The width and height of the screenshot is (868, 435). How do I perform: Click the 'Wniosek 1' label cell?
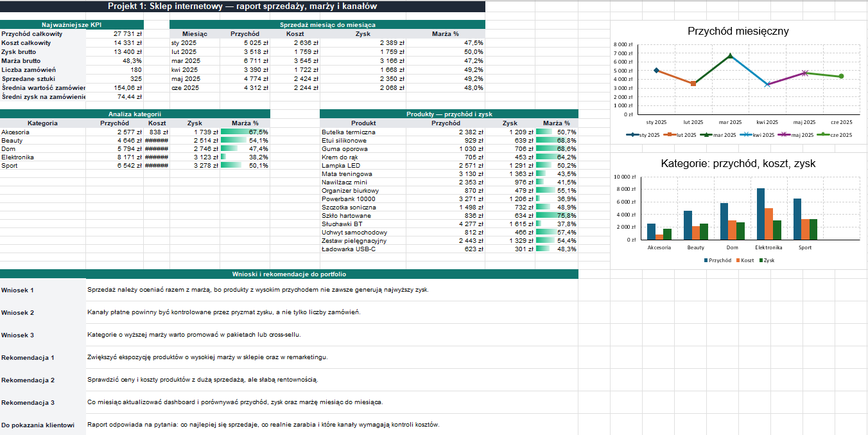click(42, 290)
